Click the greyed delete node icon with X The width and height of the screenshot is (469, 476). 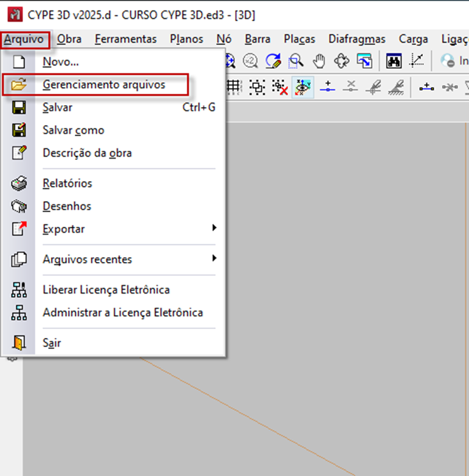click(x=351, y=86)
